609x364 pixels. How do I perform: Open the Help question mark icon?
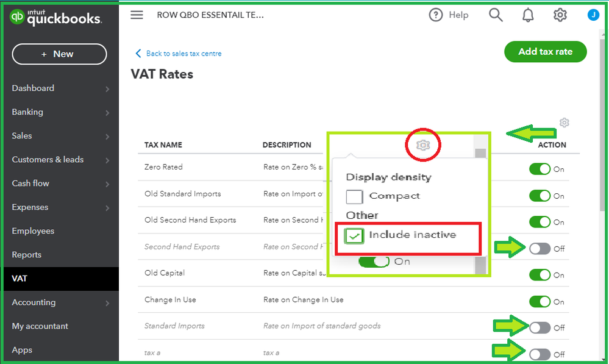pyautogui.click(x=436, y=15)
